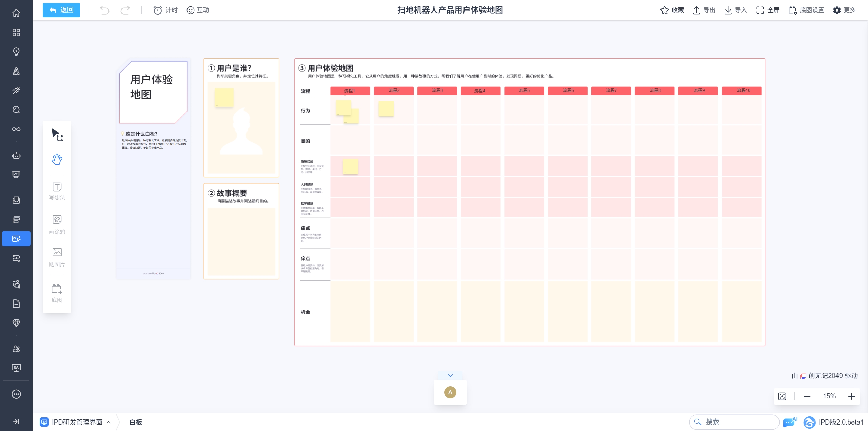The image size is (868, 431).
Task: Select the hand pan tool
Action: coord(57,159)
